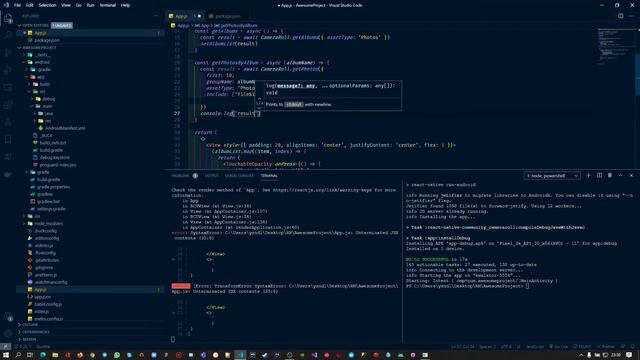
Task: Close the terminal panel
Action: coord(631,176)
